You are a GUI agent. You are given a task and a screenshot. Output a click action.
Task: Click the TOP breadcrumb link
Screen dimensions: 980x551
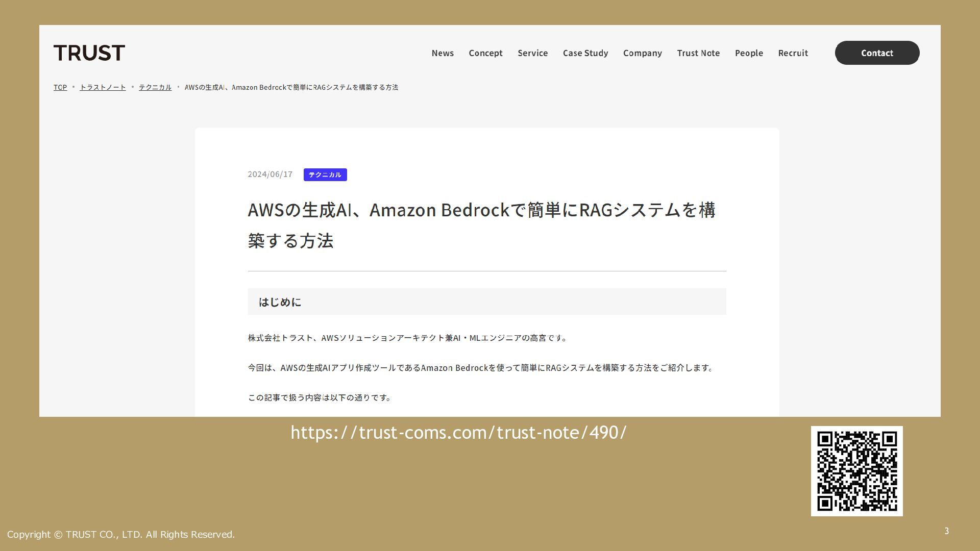(60, 87)
